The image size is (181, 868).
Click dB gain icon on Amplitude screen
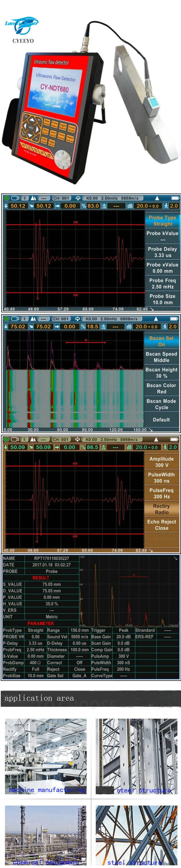click(129, 447)
